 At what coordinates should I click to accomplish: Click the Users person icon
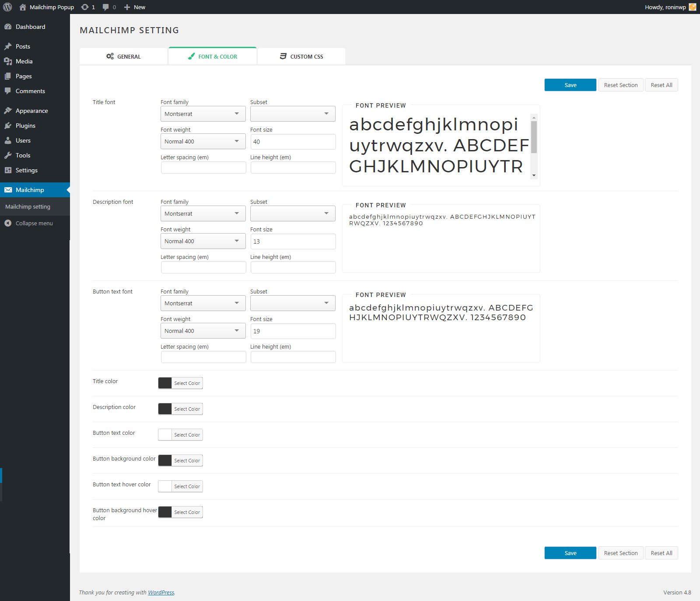(8, 140)
